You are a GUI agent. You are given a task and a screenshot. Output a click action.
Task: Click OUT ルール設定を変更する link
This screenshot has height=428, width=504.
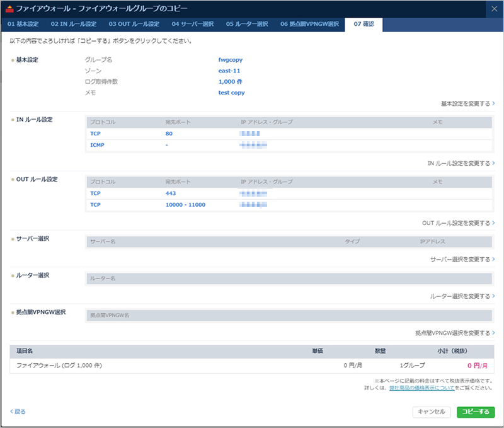(x=458, y=223)
